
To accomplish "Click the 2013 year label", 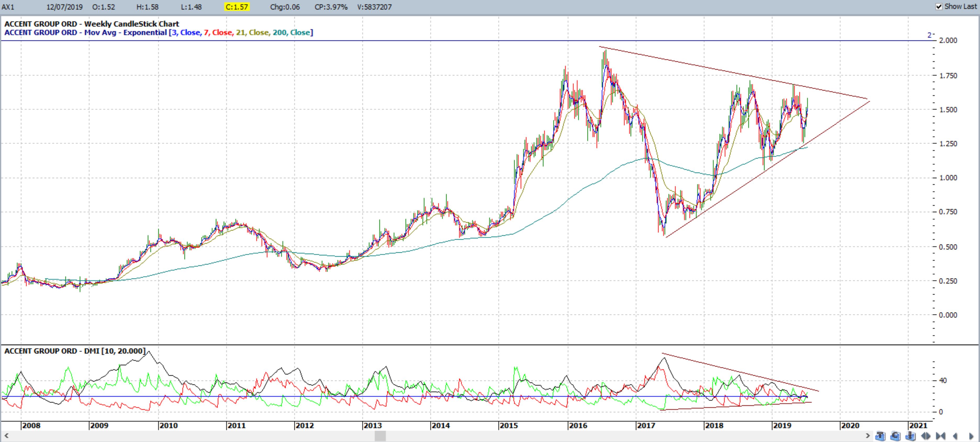I will [x=372, y=425].
